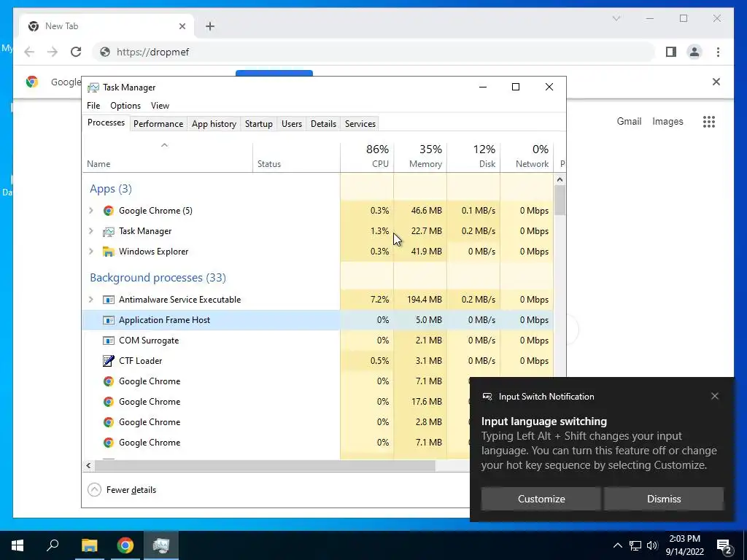Open Chrome three-dot menu
747x560 pixels.
click(718, 52)
